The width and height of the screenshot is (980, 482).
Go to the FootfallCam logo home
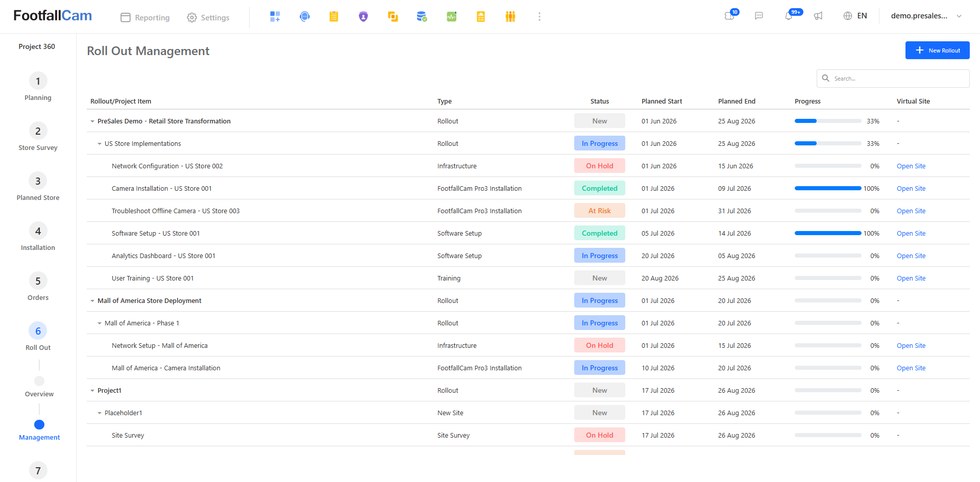[53, 16]
